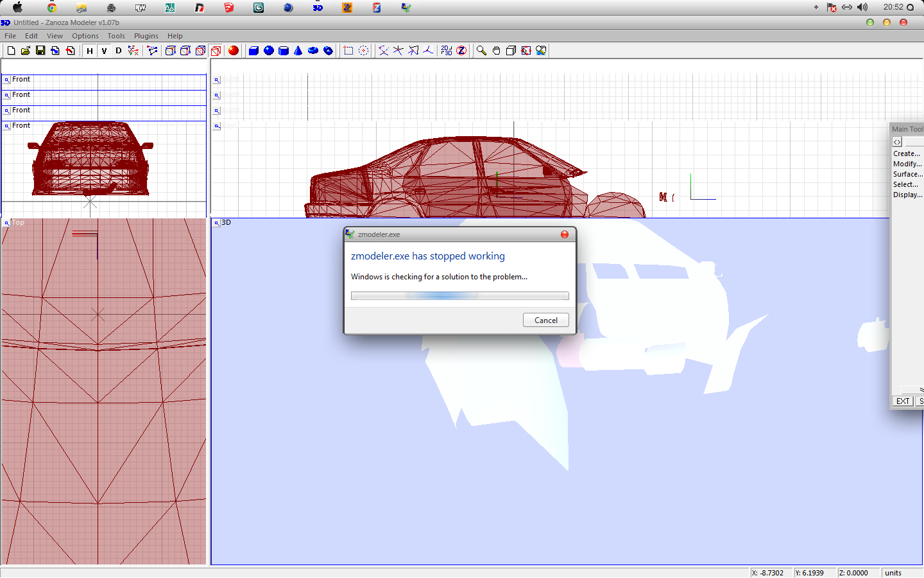
Task: Open the Apple menu
Action: 17,8
